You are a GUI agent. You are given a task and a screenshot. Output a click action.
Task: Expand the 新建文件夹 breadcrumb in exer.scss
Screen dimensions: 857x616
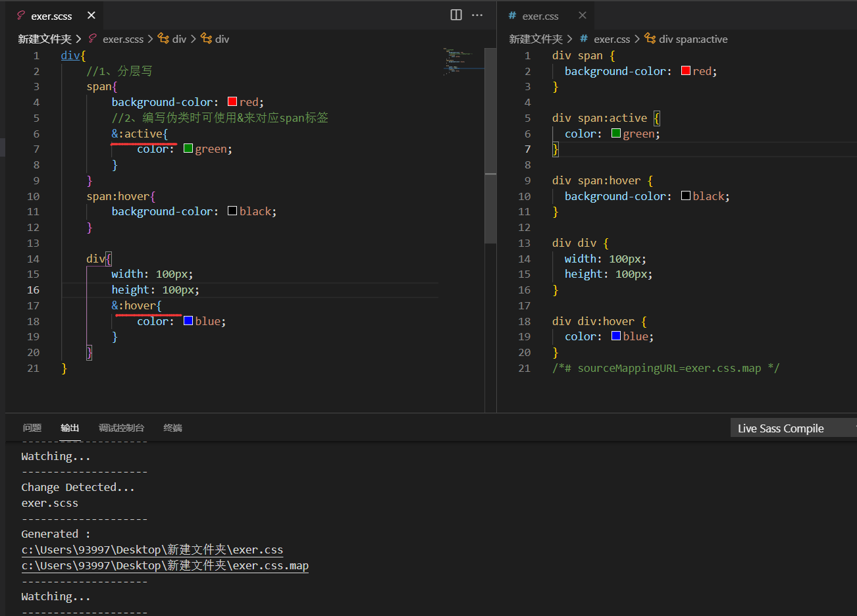click(x=45, y=39)
